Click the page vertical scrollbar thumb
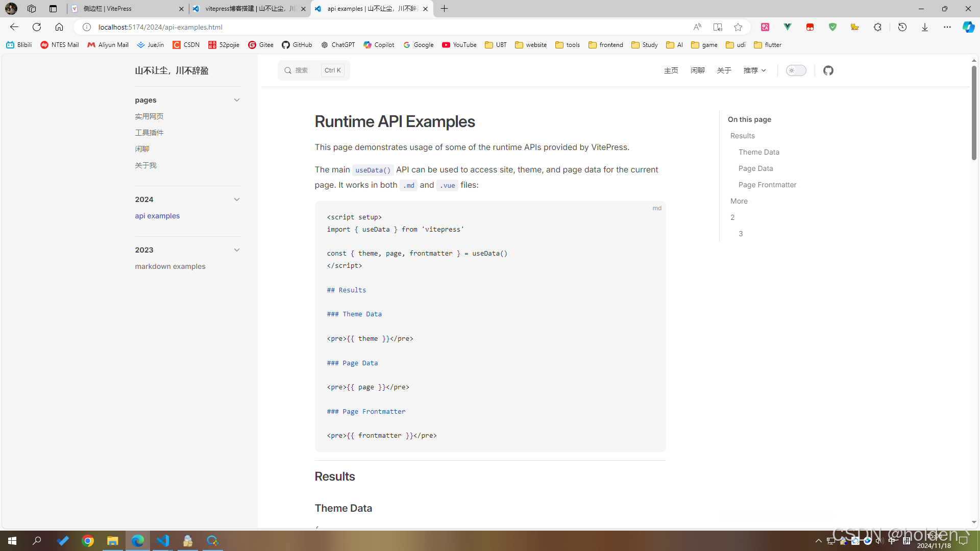This screenshot has height=551, width=980. click(974, 113)
